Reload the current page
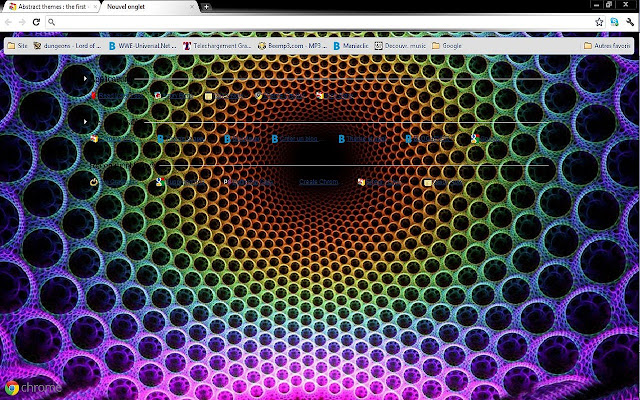 click(x=36, y=22)
